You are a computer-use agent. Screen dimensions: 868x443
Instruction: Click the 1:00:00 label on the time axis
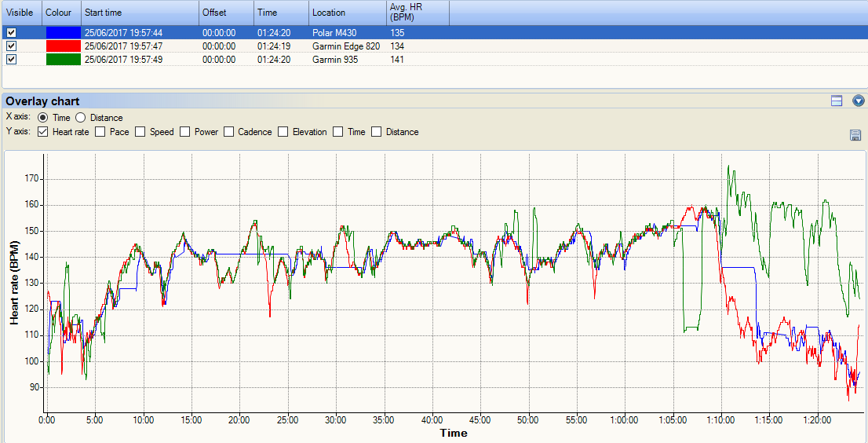tap(625, 420)
